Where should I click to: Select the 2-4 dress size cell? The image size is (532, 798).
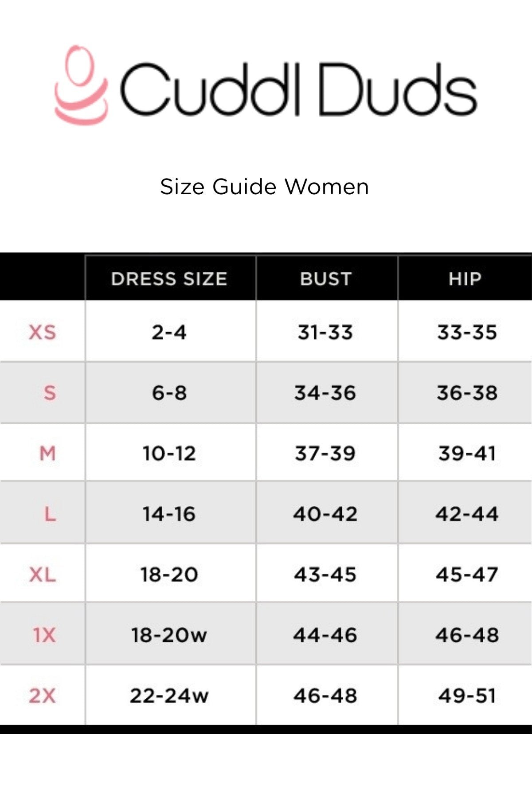pyautogui.click(x=169, y=332)
